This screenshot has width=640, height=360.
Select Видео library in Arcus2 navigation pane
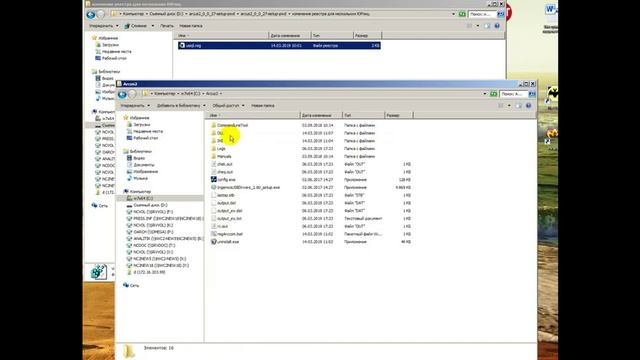[139, 158]
